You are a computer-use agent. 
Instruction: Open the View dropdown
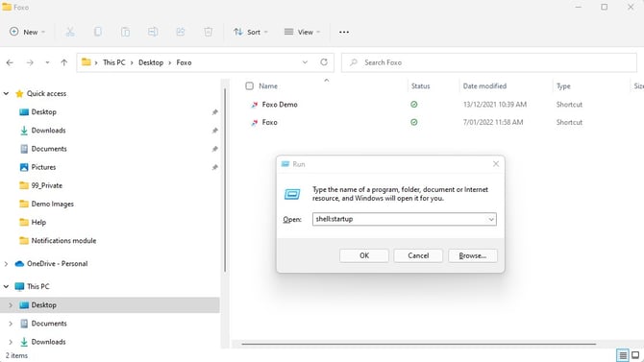coord(302,32)
